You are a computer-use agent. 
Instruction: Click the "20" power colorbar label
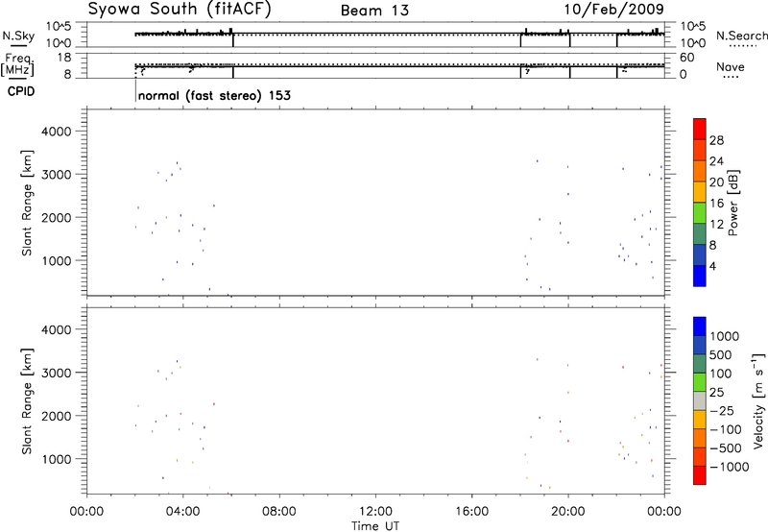point(716,182)
